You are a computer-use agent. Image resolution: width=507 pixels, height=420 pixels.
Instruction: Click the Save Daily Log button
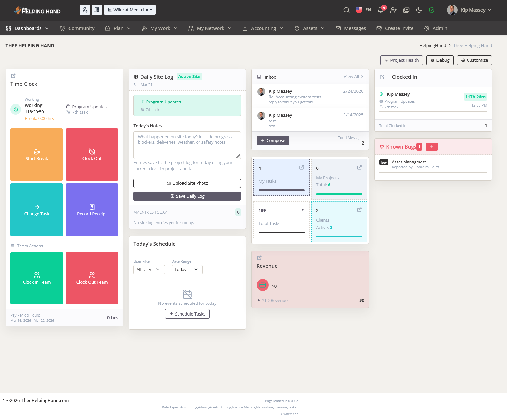coord(187,196)
